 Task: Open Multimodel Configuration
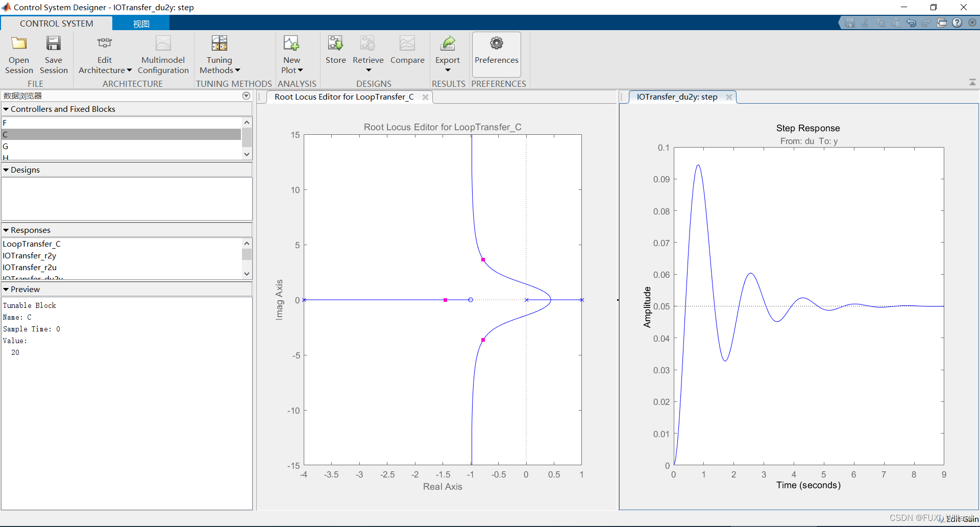[x=163, y=55]
